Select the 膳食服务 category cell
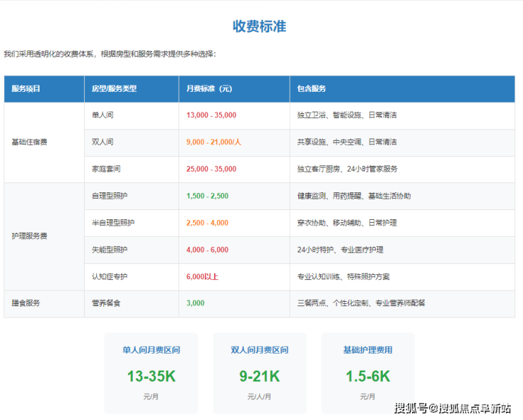The height and width of the screenshot is (420, 523). coord(26,303)
